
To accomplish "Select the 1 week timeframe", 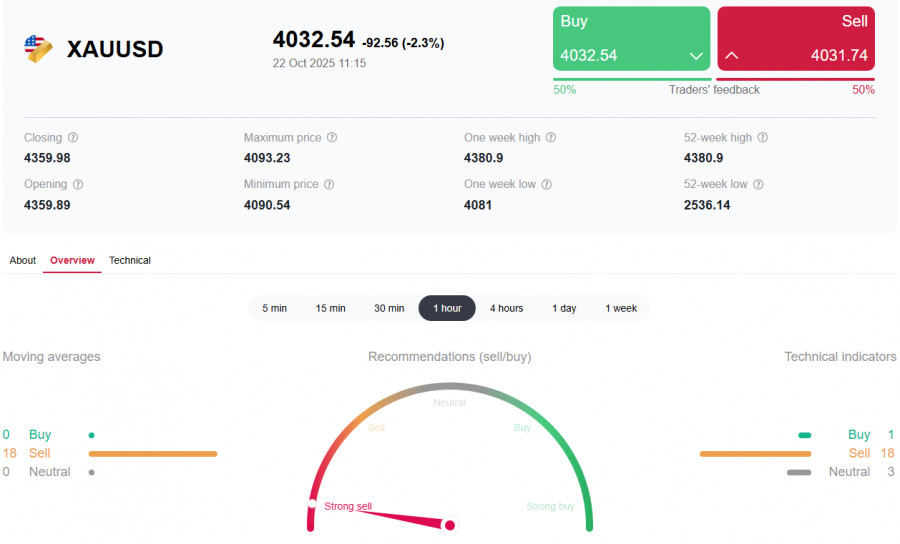I will (x=621, y=308).
